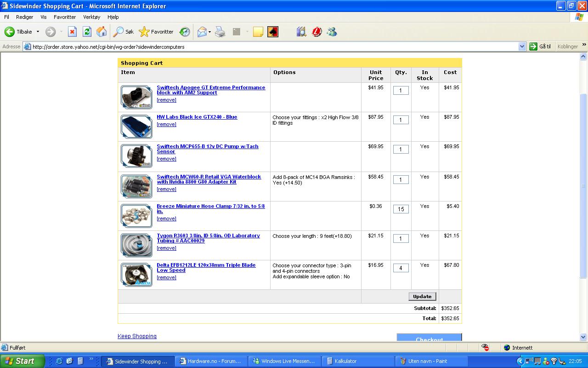Open Breeze Miniature Hose Clamp link
588x368 pixels.
pos(211,208)
